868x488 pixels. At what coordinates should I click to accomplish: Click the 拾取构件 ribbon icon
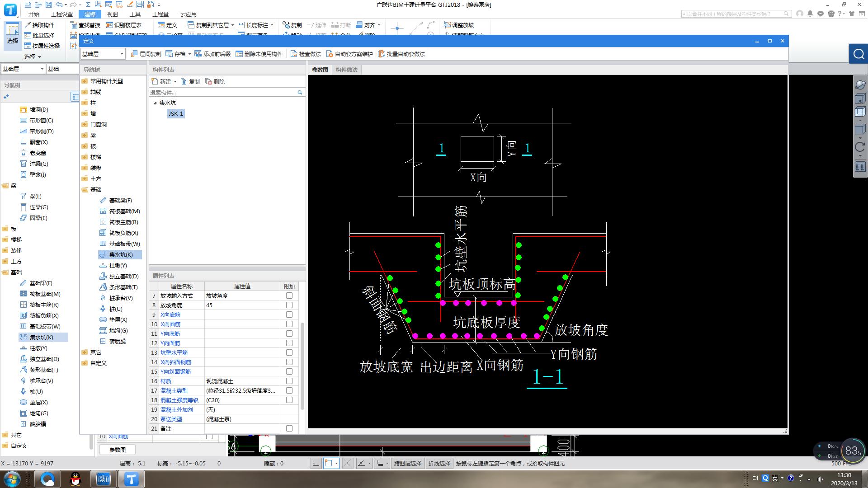[x=28, y=25]
